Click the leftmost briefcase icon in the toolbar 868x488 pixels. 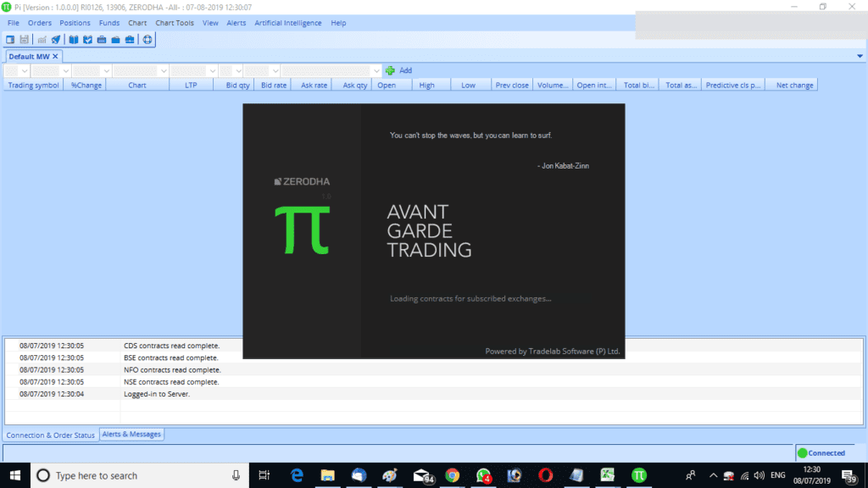(102, 39)
